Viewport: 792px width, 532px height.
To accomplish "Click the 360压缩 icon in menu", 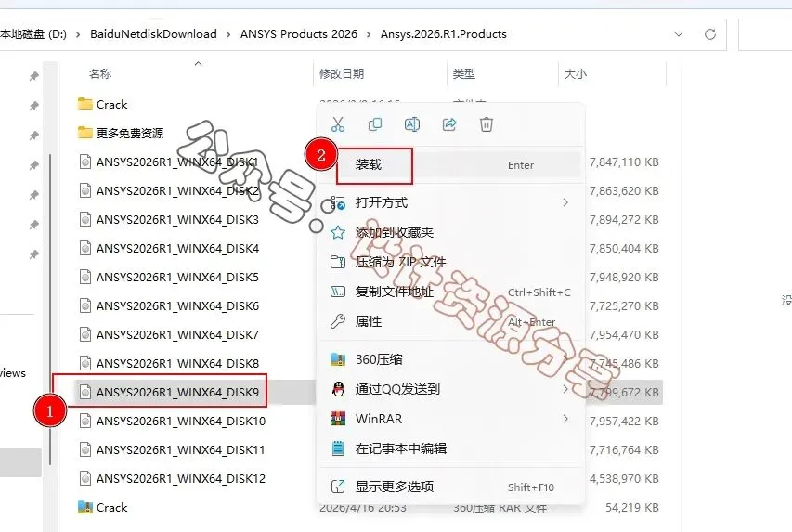I will pos(338,359).
